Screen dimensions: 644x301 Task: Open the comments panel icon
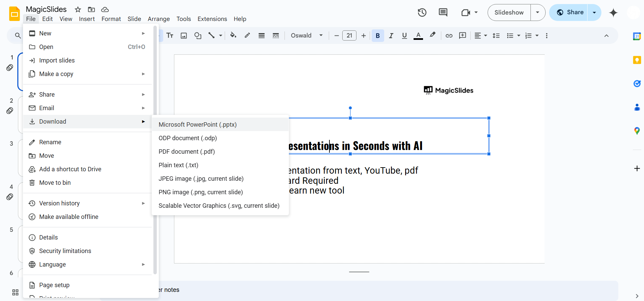(443, 12)
